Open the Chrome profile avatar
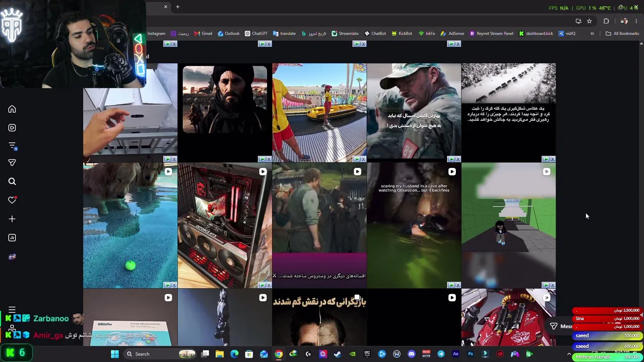This screenshot has height=362, width=644. point(624,21)
